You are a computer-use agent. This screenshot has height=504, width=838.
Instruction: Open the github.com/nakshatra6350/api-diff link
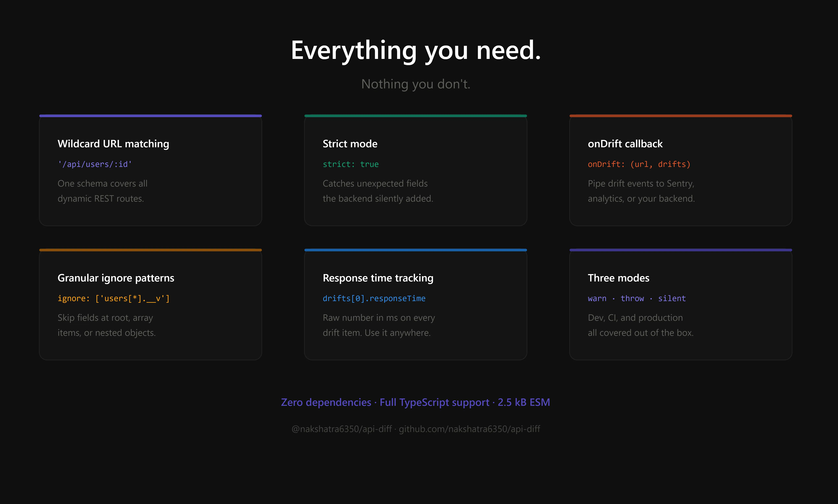pyautogui.click(x=469, y=429)
